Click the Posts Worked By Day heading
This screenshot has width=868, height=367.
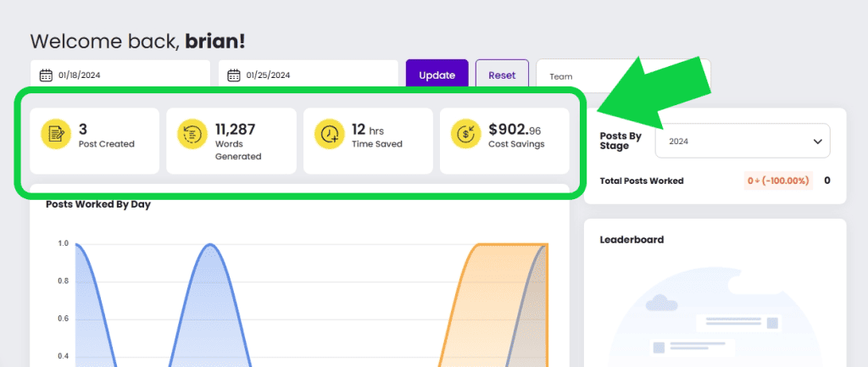98,204
